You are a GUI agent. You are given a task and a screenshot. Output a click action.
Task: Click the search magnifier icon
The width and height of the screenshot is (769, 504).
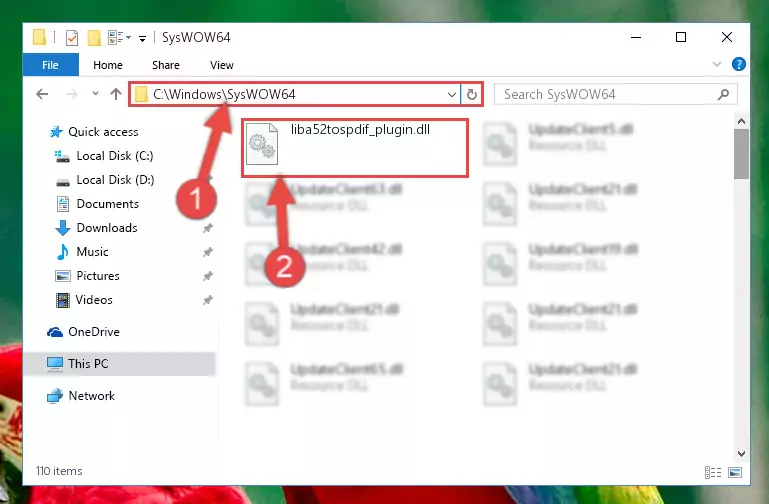tap(723, 94)
